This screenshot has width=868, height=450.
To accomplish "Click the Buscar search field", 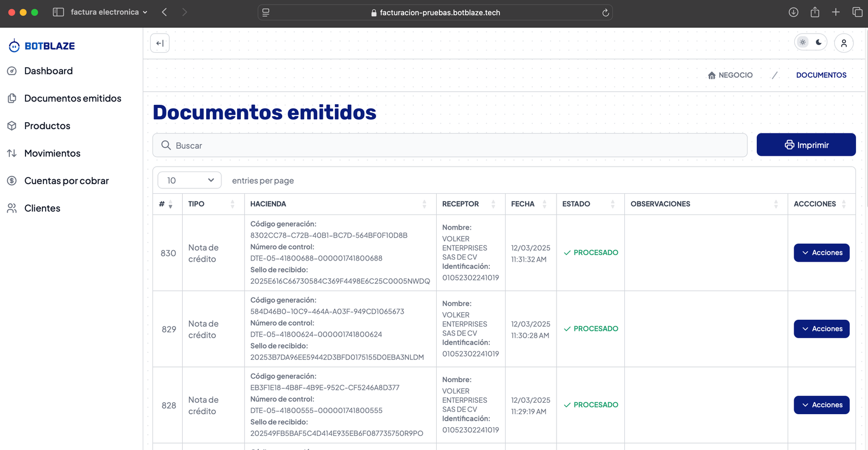I will (450, 145).
